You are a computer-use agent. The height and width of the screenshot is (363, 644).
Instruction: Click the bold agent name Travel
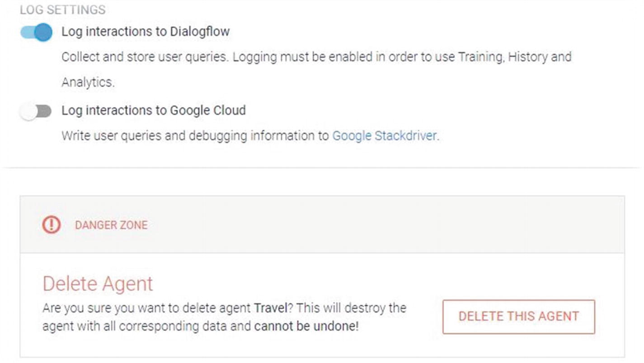(x=271, y=308)
